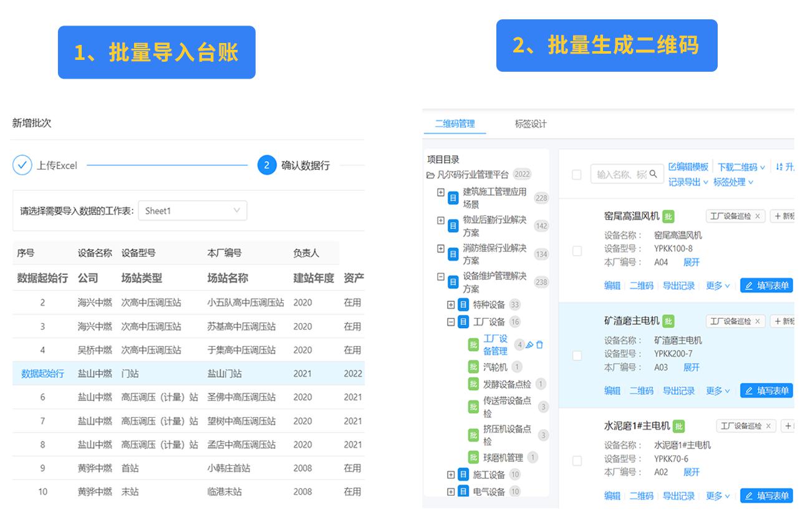This screenshot has width=805, height=532.
Task: Toggle the select-all checkbox above the device list
Action: (x=577, y=175)
